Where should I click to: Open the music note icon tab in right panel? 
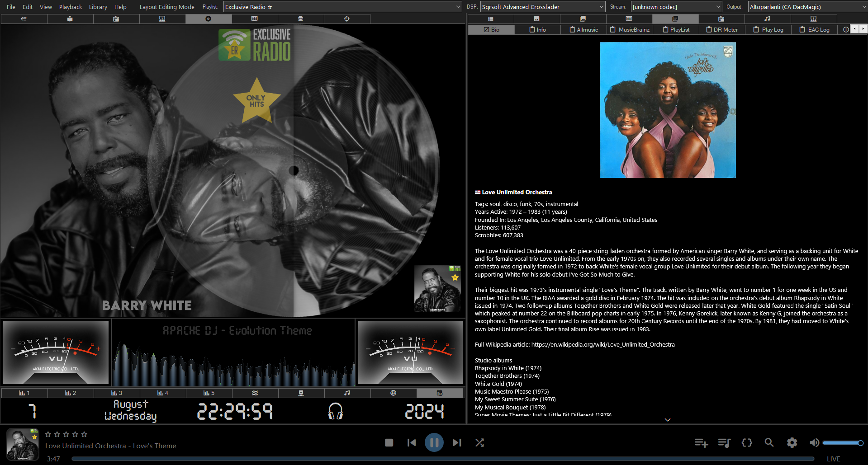[767, 19]
